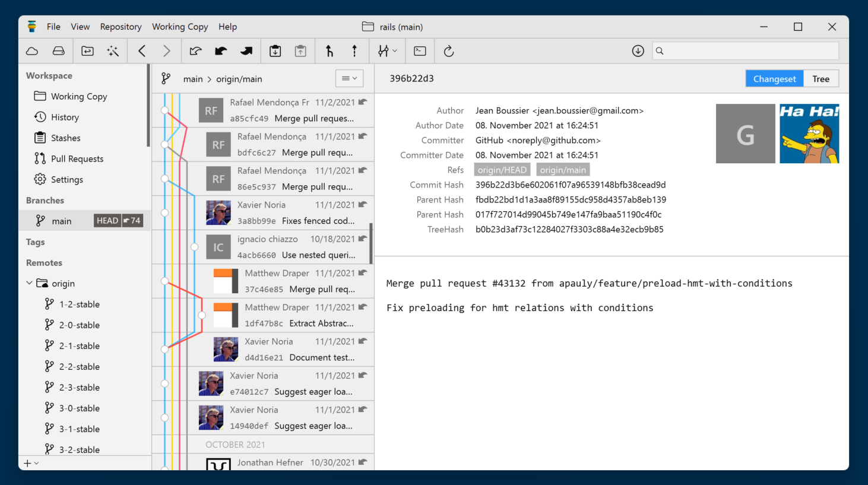Refresh the repository with the circular arrow
The image size is (868, 485).
448,51
